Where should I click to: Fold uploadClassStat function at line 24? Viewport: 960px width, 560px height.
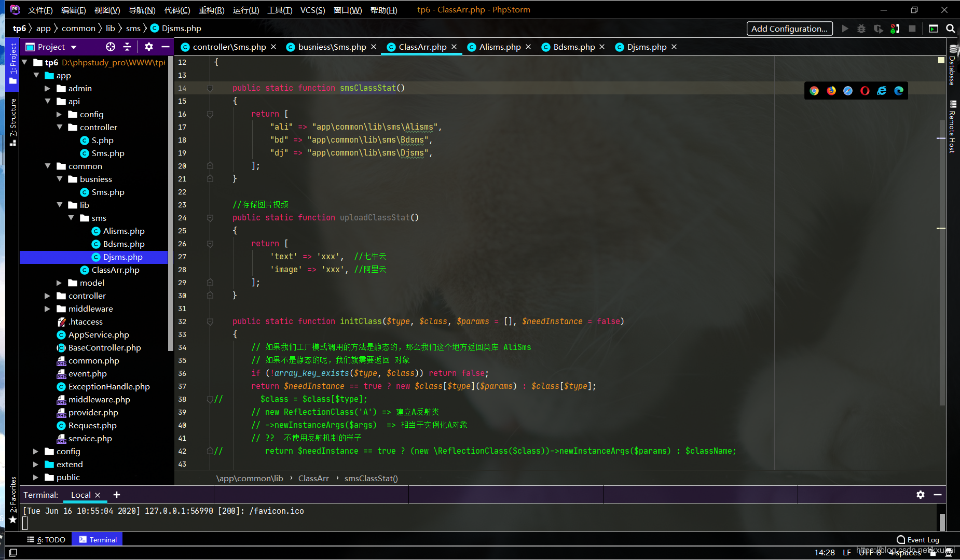point(210,218)
